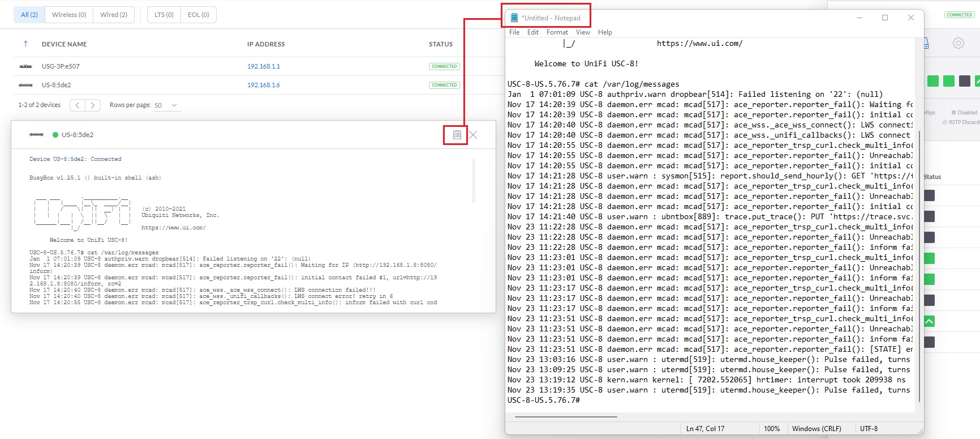Maximize the Notepad window

[x=885, y=18]
